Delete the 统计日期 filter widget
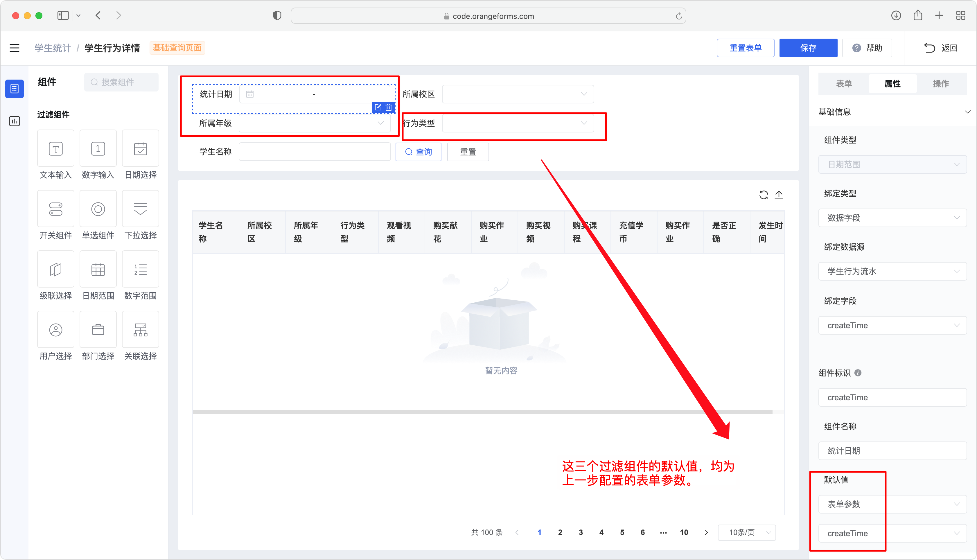This screenshot has width=977, height=560. (x=389, y=107)
